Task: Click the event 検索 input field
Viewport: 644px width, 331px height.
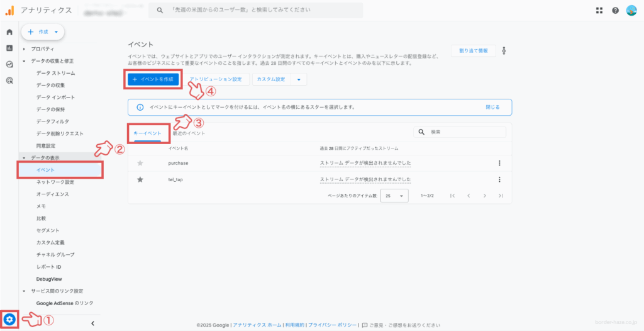Action: [460, 132]
